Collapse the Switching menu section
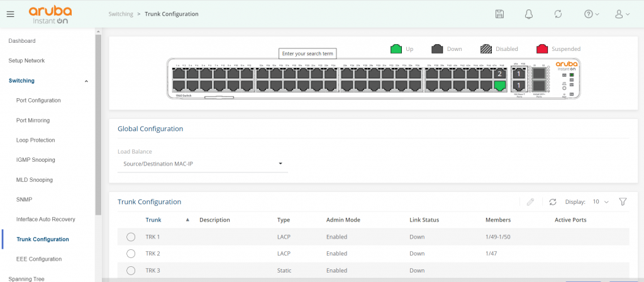Screen dimensions: 644x282 coord(86,81)
